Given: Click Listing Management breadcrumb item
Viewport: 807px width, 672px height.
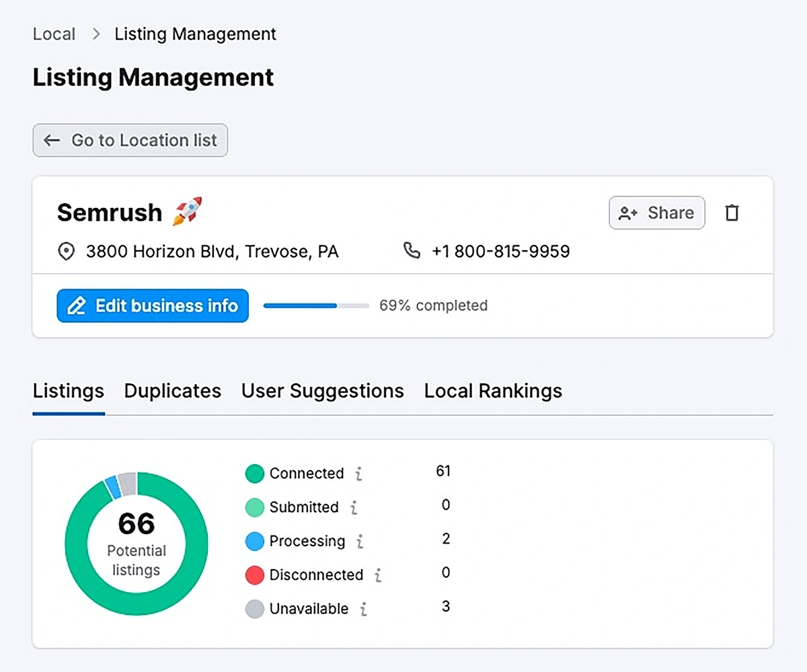Looking at the screenshot, I should tap(196, 34).
